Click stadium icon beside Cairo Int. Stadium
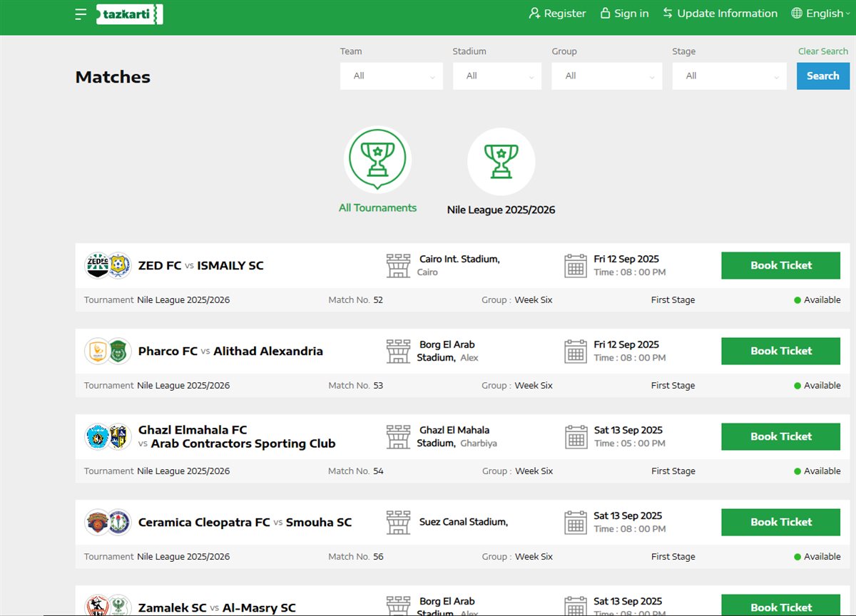The height and width of the screenshot is (616, 856). pos(399,265)
